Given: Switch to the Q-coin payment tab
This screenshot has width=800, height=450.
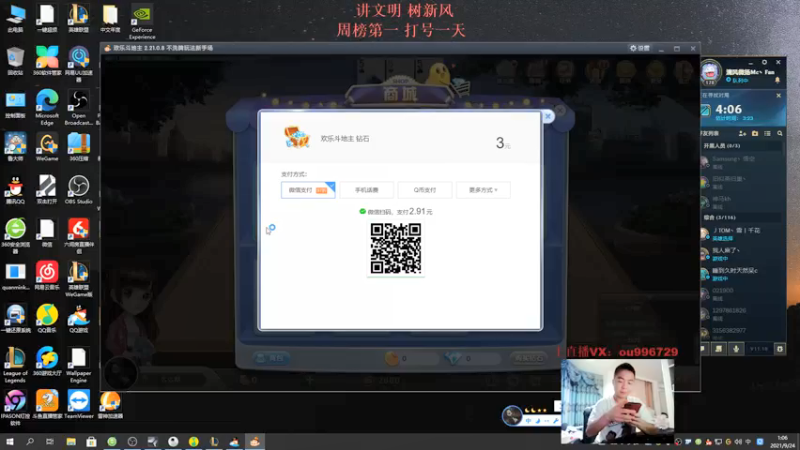Looking at the screenshot, I should coord(424,190).
